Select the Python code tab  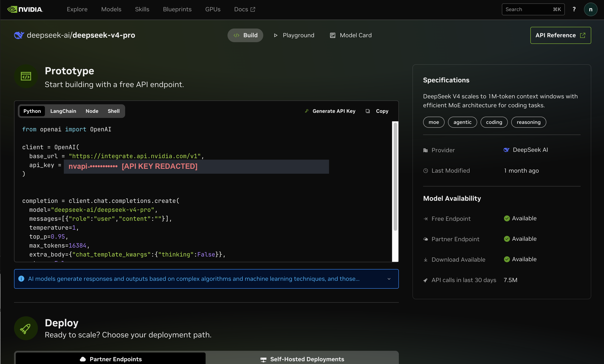[x=32, y=111]
